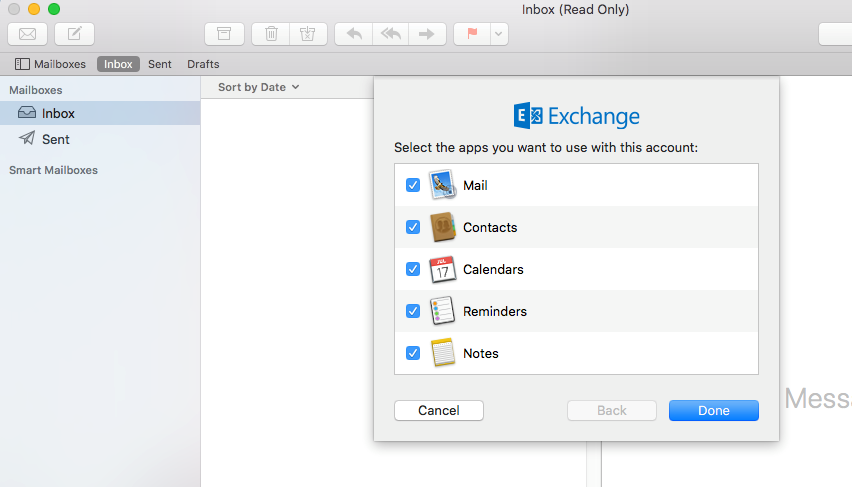Image resolution: width=852 pixels, height=487 pixels.
Task: Click the Junk mail toolbar icon
Action: (307, 33)
